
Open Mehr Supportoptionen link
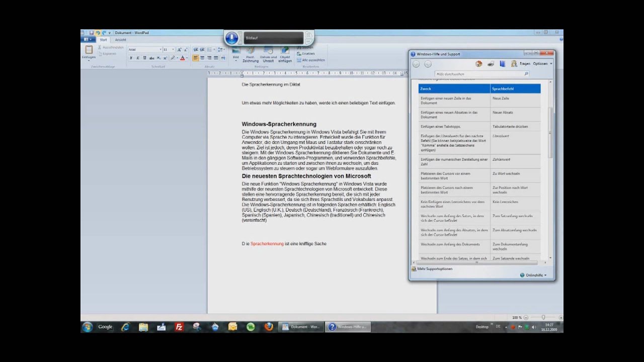pyautogui.click(x=432, y=269)
